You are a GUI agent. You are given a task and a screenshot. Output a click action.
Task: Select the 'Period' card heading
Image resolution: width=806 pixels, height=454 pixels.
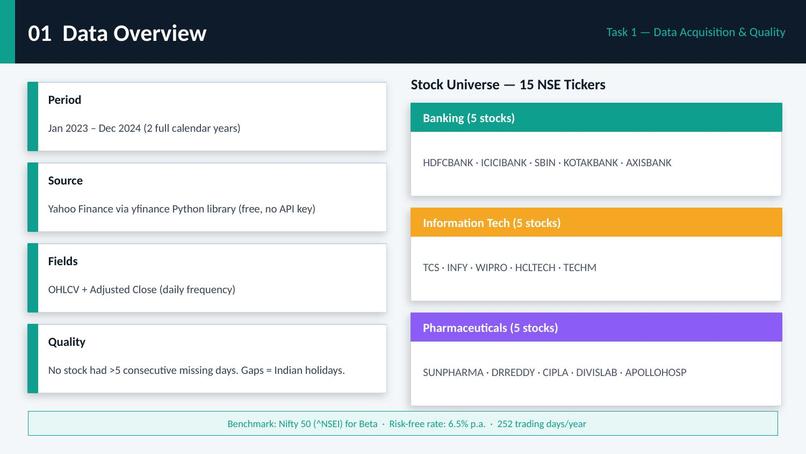pyautogui.click(x=65, y=100)
